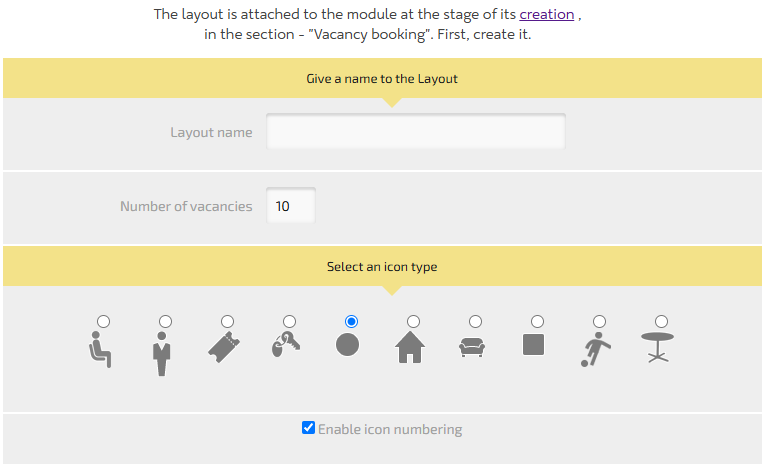Click the round table icon
The width and height of the screenshot is (767, 469).
click(658, 347)
